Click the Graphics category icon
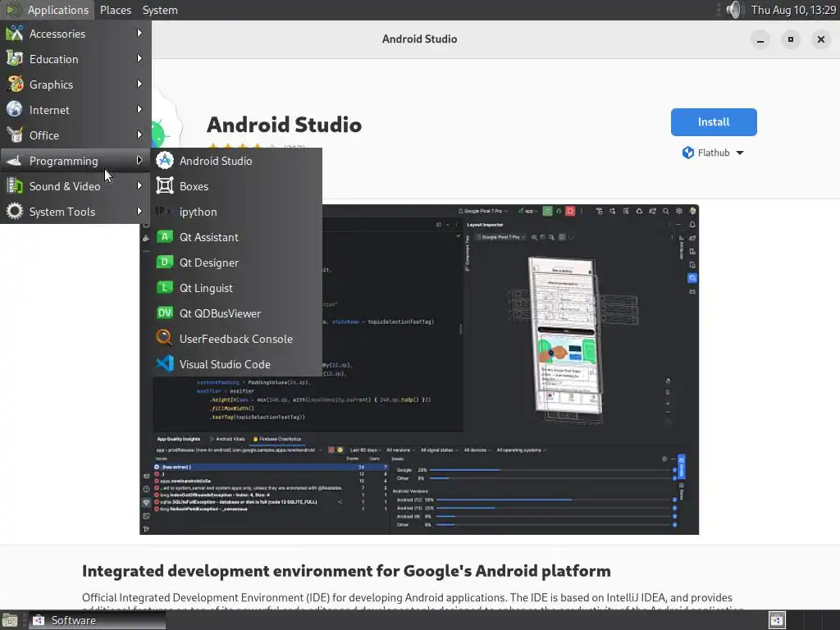The width and height of the screenshot is (840, 630). point(15,84)
